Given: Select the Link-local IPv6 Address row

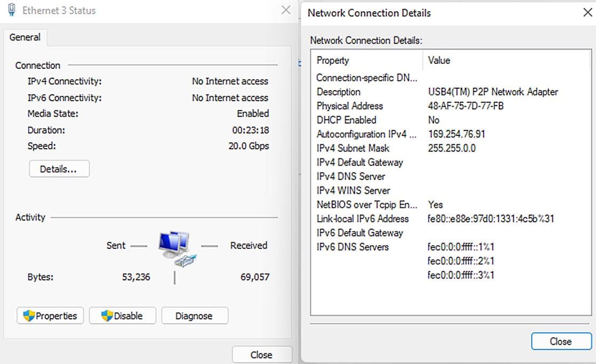Looking at the screenshot, I should pos(451,219).
